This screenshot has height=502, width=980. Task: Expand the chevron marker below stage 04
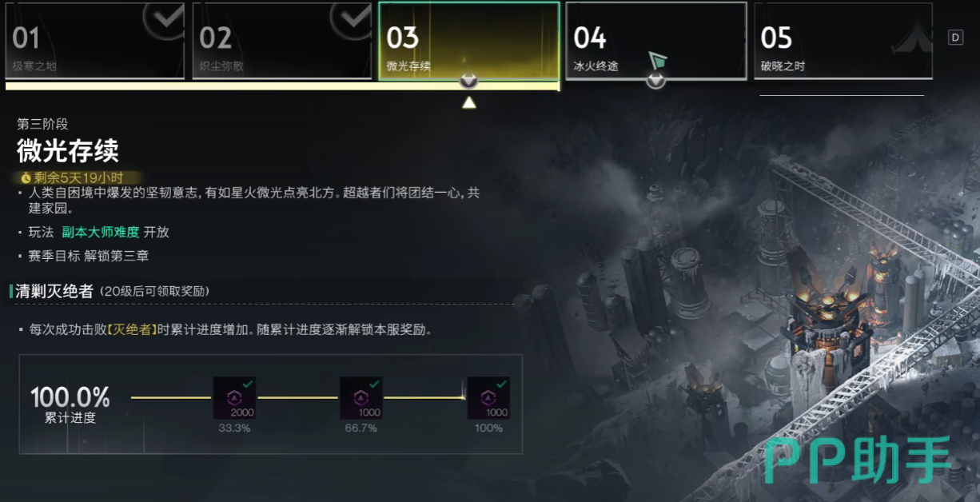coord(655,80)
